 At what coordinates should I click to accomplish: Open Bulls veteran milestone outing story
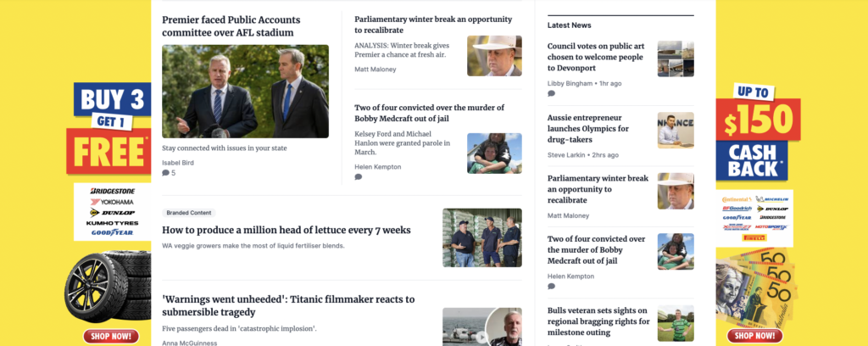(x=599, y=321)
